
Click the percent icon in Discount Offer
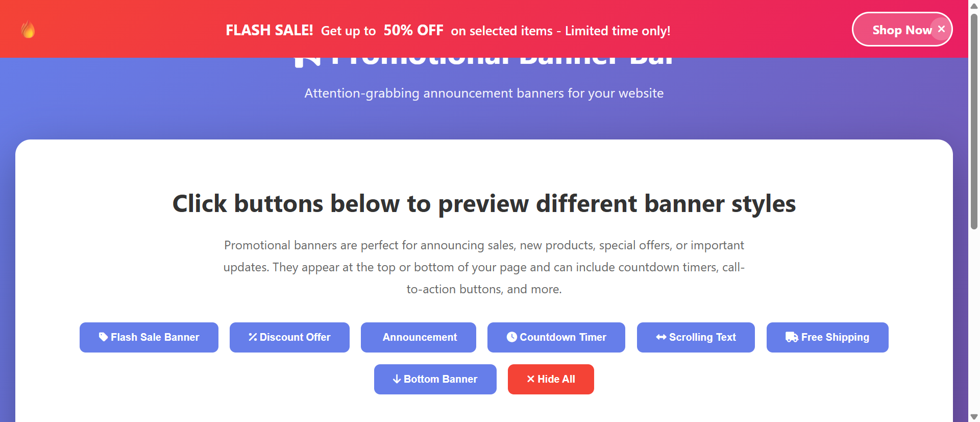pos(252,337)
